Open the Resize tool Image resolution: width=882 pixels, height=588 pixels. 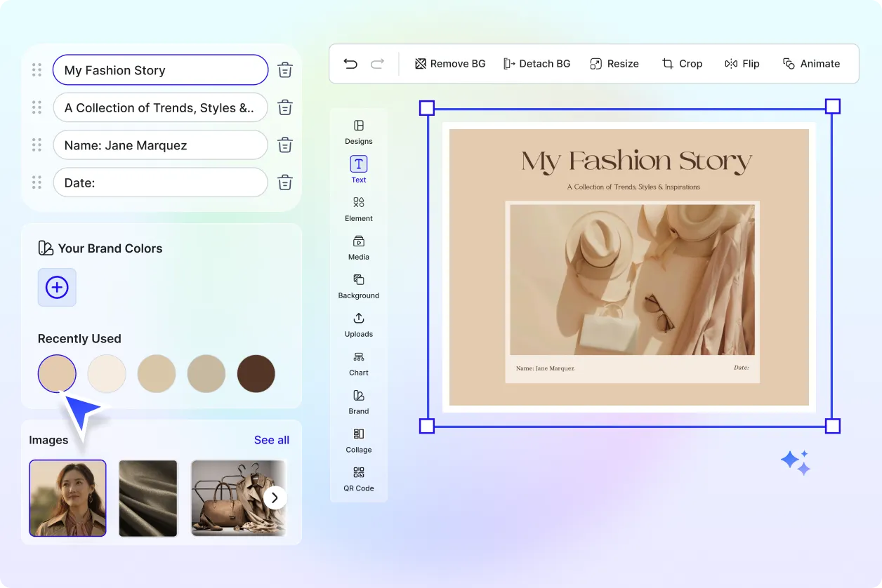tap(614, 63)
